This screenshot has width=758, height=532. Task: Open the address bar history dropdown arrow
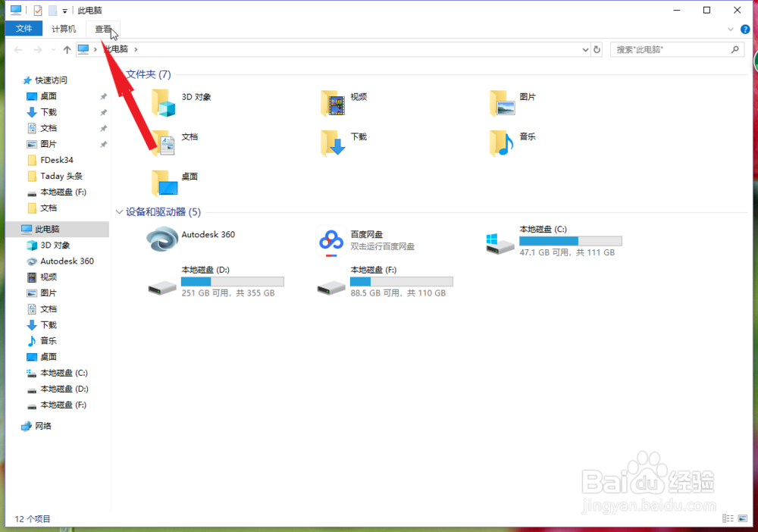point(584,49)
